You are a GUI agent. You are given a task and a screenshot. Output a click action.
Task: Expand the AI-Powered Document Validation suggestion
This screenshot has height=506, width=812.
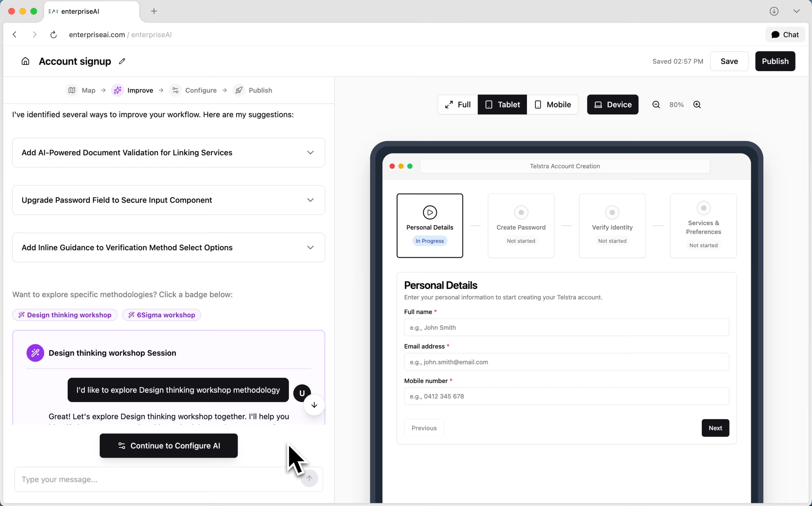169,153
